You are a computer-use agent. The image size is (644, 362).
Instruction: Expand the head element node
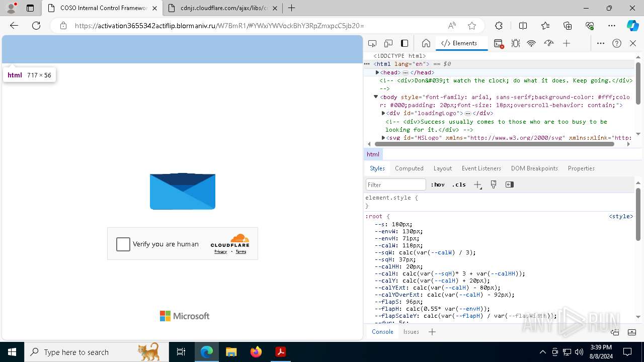[x=377, y=72]
